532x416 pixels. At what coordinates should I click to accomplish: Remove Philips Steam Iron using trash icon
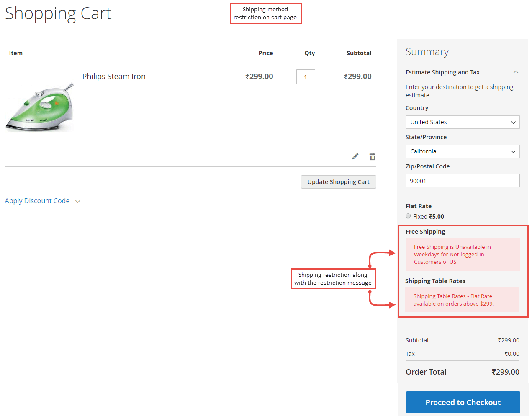(x=372, y=156)
